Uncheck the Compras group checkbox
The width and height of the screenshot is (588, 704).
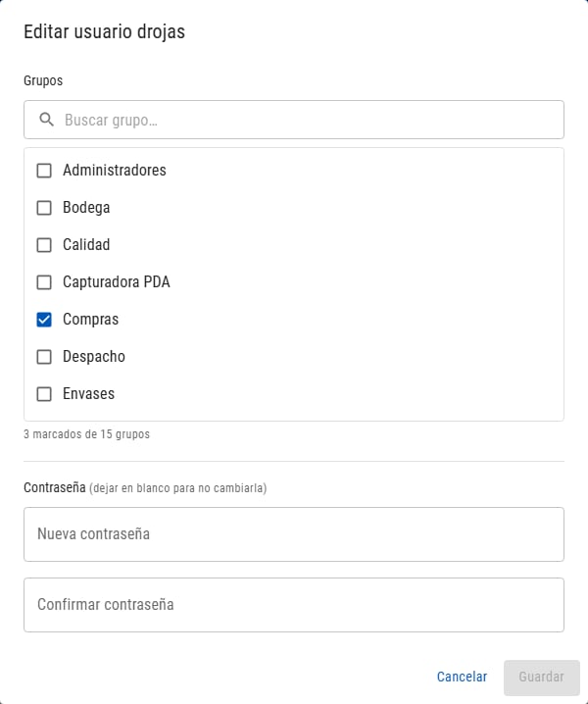point(44,320)
